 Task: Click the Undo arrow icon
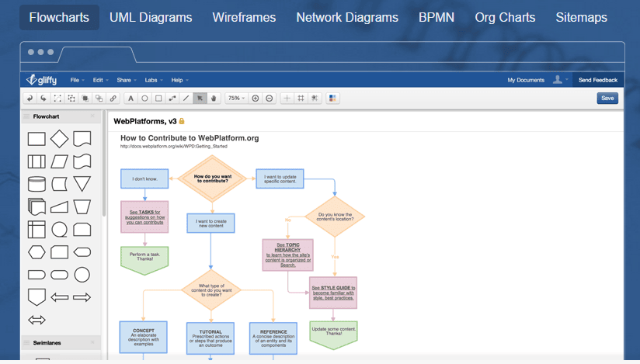coord(30,99)
